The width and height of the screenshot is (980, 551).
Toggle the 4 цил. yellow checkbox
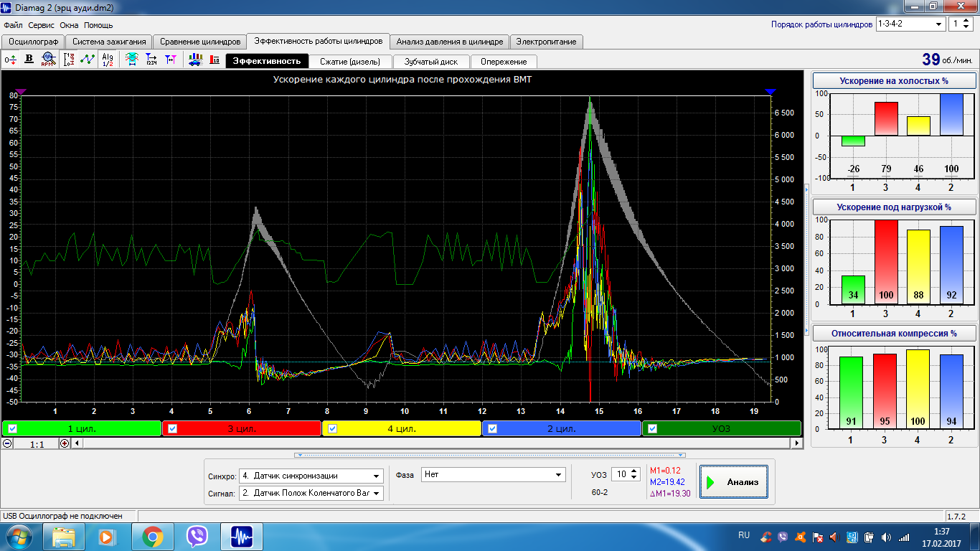[x=332, y=428]
